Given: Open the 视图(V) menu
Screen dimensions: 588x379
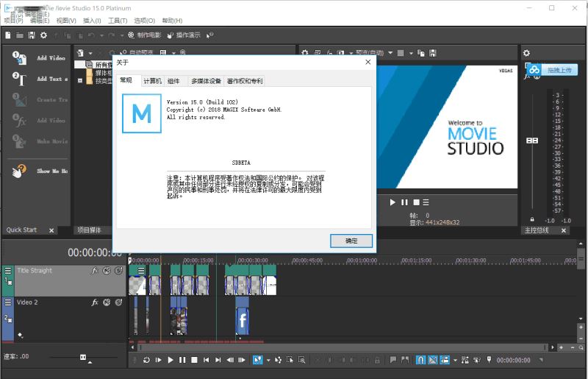Looking at the screenshot, I should (x=66, y=21).
